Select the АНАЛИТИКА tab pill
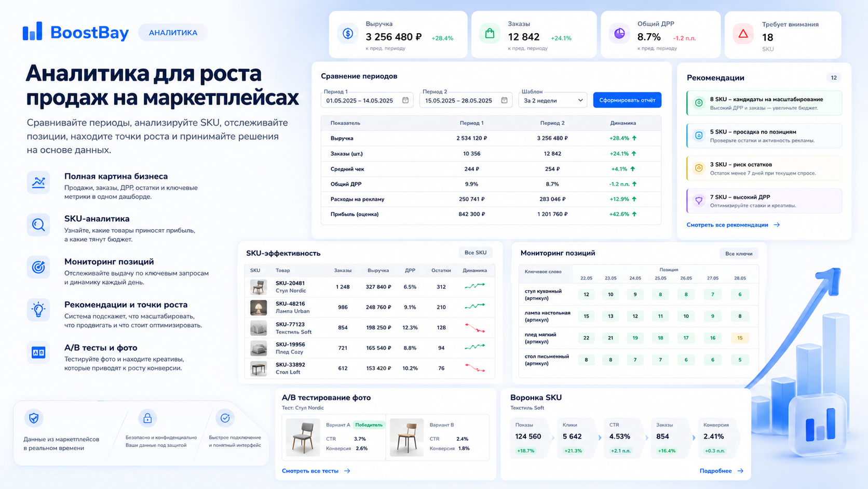The image size is (868, 489). 173,32
